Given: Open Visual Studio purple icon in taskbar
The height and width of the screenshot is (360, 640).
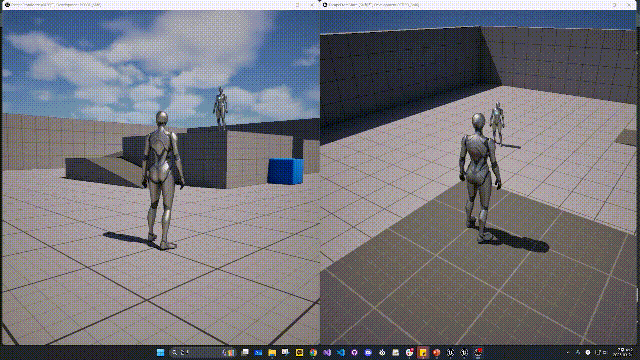Looking at the screenshot, I should pos(327,353).
